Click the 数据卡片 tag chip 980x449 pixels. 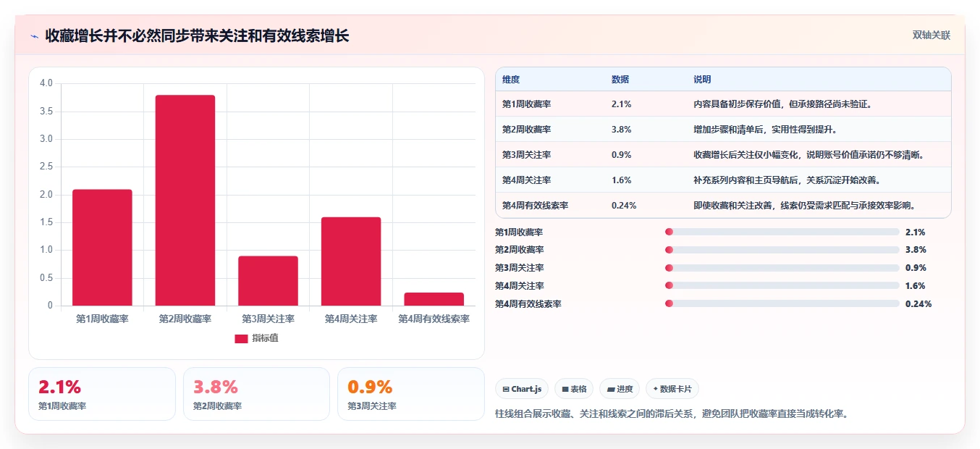[672, 389]
